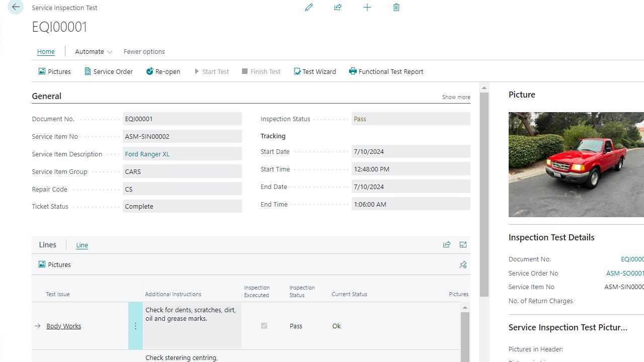Switch to the Home tab
The image size is (644, 362).
tap(46, 52)
